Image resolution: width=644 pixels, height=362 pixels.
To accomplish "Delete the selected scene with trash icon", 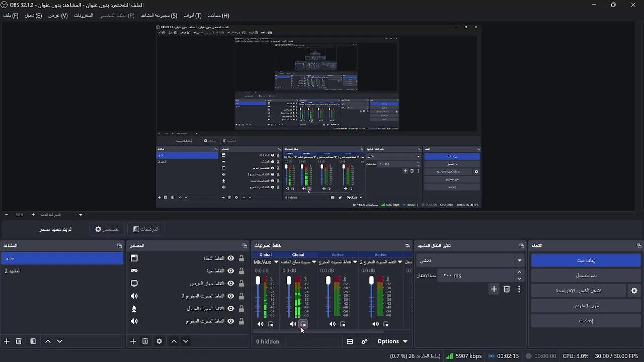I will (19, 341).
